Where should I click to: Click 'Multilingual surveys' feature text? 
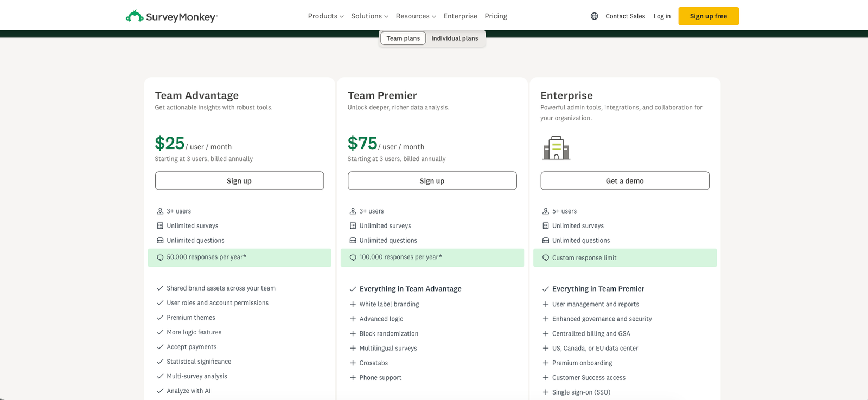(x=388, y=348)
